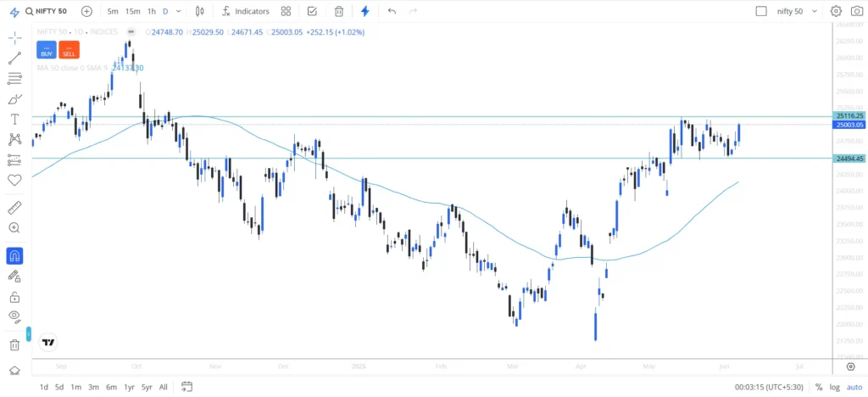Click the trash icon in top toolbar

pos(339,11)
